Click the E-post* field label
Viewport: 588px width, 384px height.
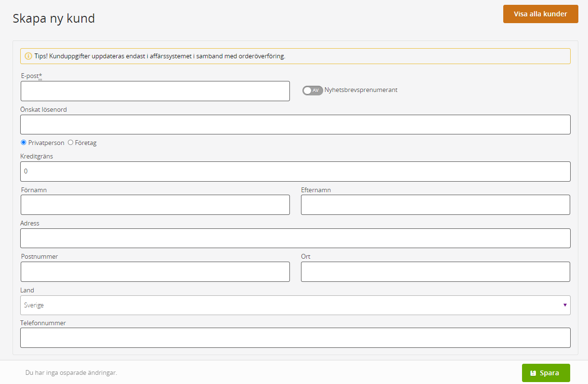click(32, 76)
